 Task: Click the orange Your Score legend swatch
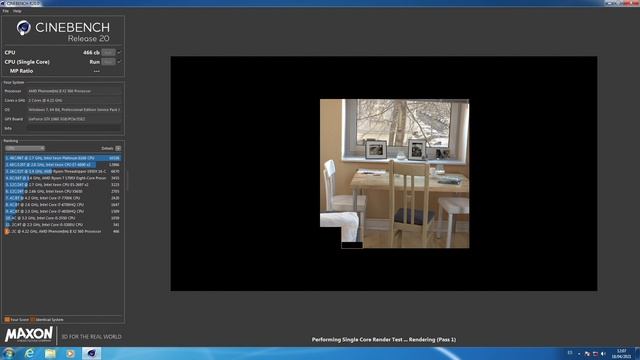[x=7, y=320]
